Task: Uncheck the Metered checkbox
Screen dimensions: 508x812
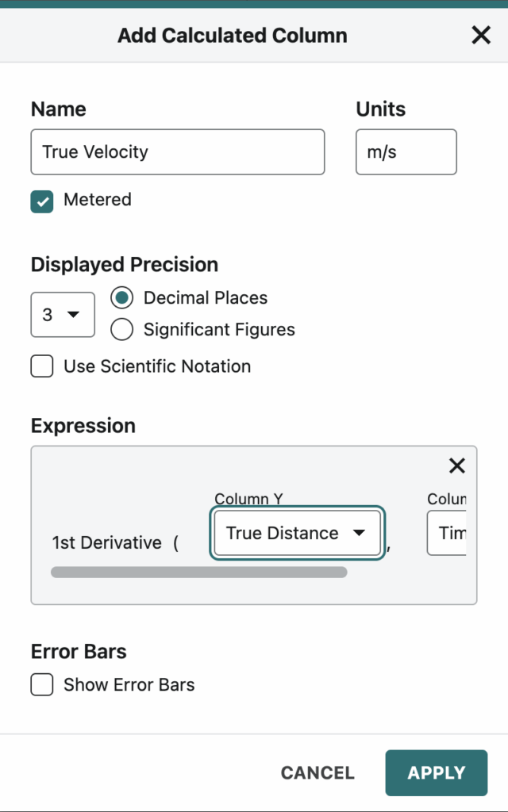Action: [x=42, y=201]
